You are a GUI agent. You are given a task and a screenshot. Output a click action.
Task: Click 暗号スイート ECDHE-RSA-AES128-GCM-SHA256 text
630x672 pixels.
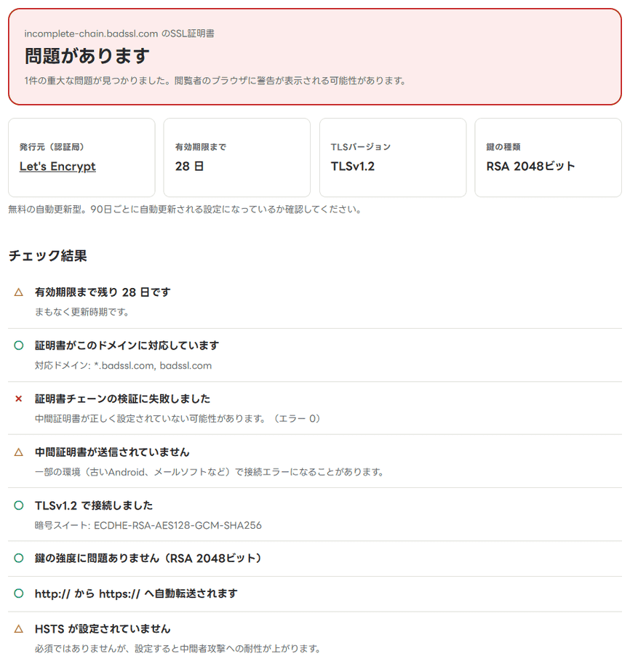coord(148,525)
